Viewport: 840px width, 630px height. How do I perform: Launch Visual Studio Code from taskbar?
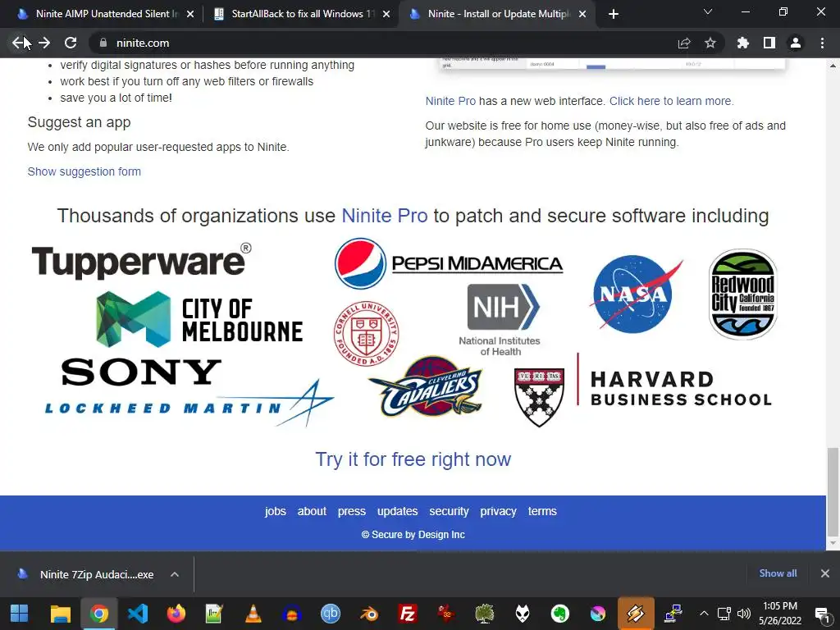(x=138, y=614)
